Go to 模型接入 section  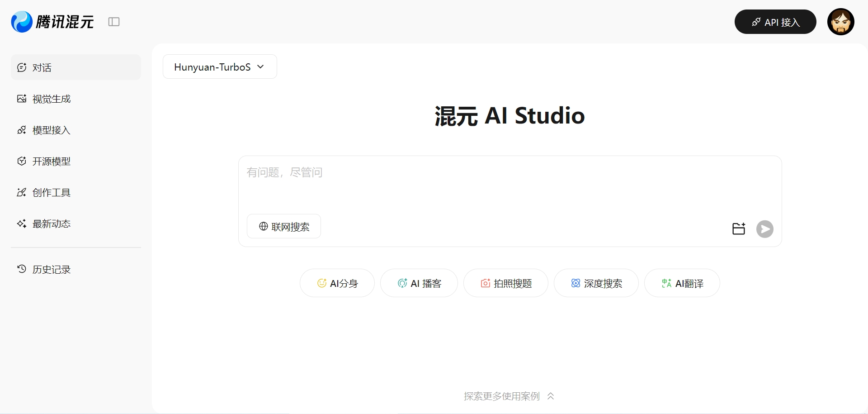point(76,130)
